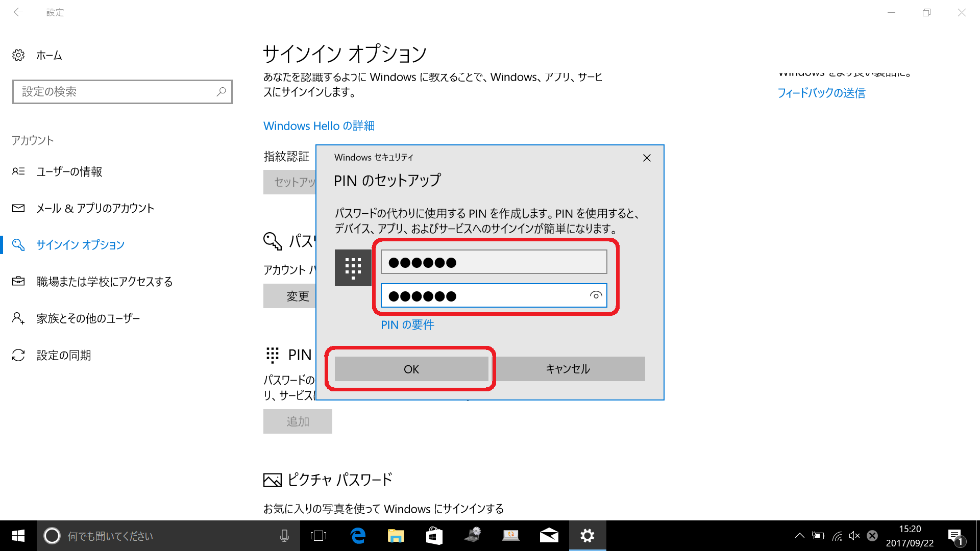This screenshot has width=980, height=551.
Task: Click the family users person icon
Action: tap(18, 318)
